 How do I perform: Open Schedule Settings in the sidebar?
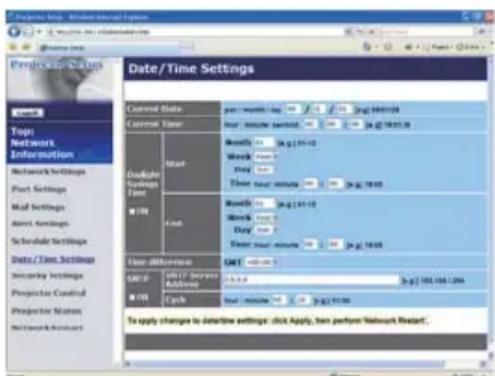click(x=49, y=241)
